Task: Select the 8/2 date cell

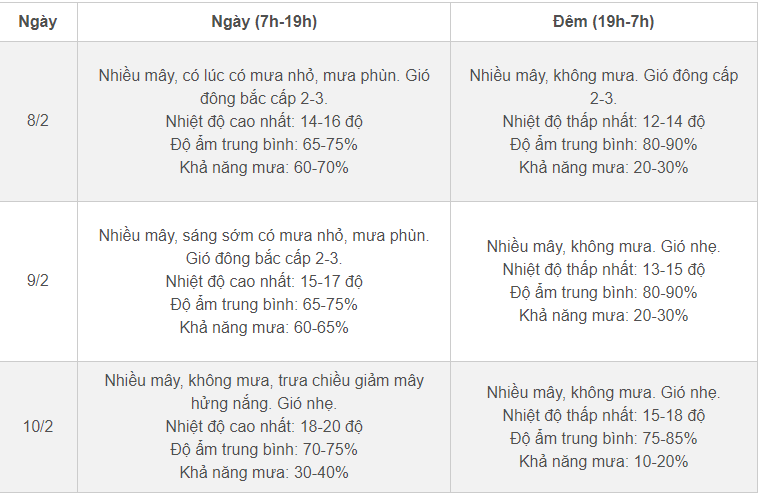Action: (38, 121)
